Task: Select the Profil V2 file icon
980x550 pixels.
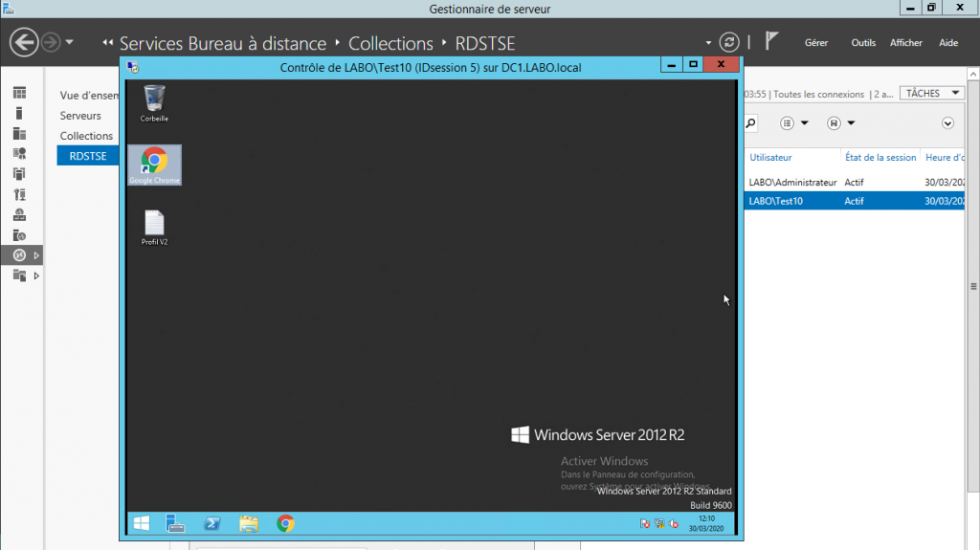Action: tap(154, 228)
